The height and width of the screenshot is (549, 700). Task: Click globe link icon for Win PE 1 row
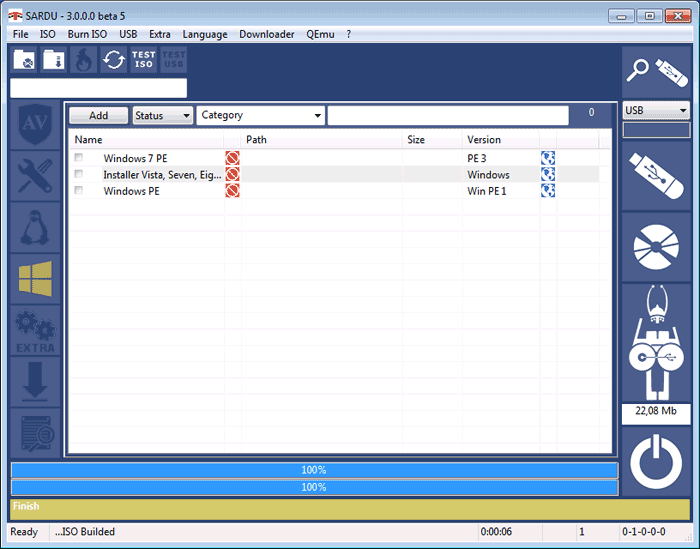click(x=548, y=191)
